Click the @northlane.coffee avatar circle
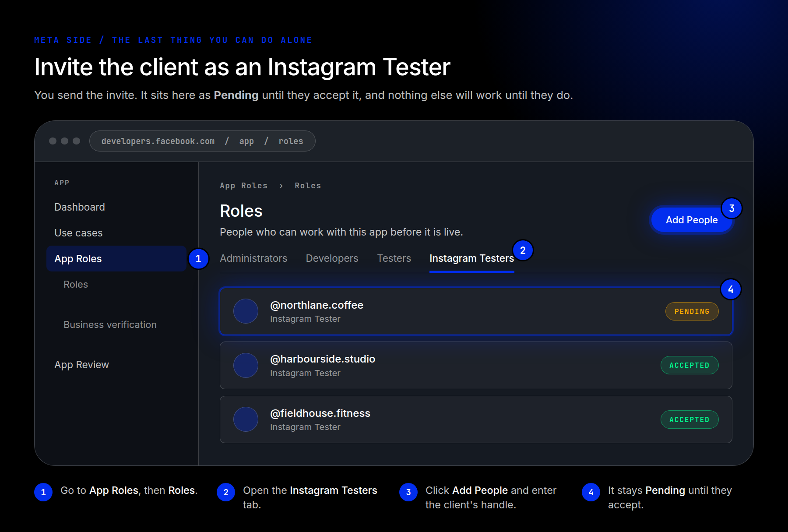Screen dimensions: 788x532 click(x=246, y=311)
